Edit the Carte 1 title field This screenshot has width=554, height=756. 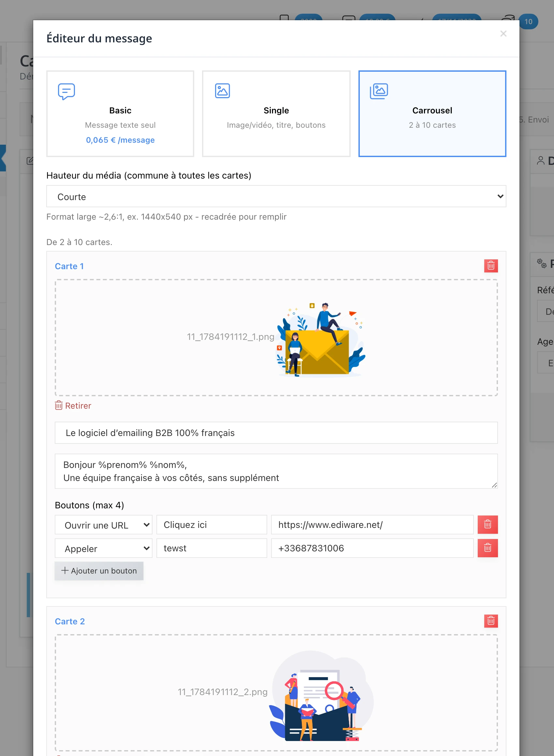pyautogui.click(x=276, y=433)
